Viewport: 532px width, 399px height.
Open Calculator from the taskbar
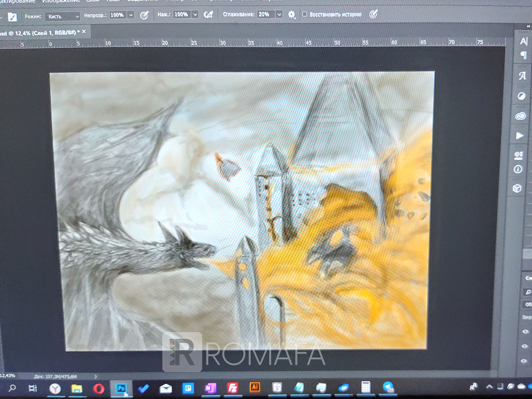point(366,387)
